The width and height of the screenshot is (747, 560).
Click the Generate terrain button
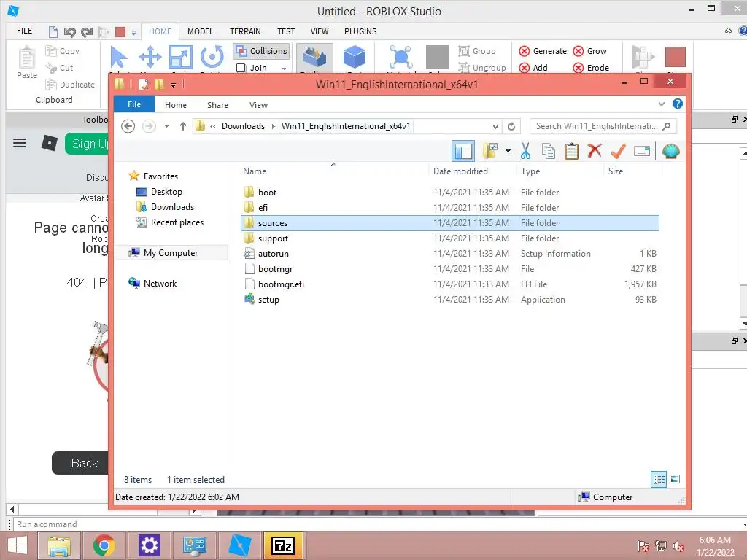click(x=543, y=51)
